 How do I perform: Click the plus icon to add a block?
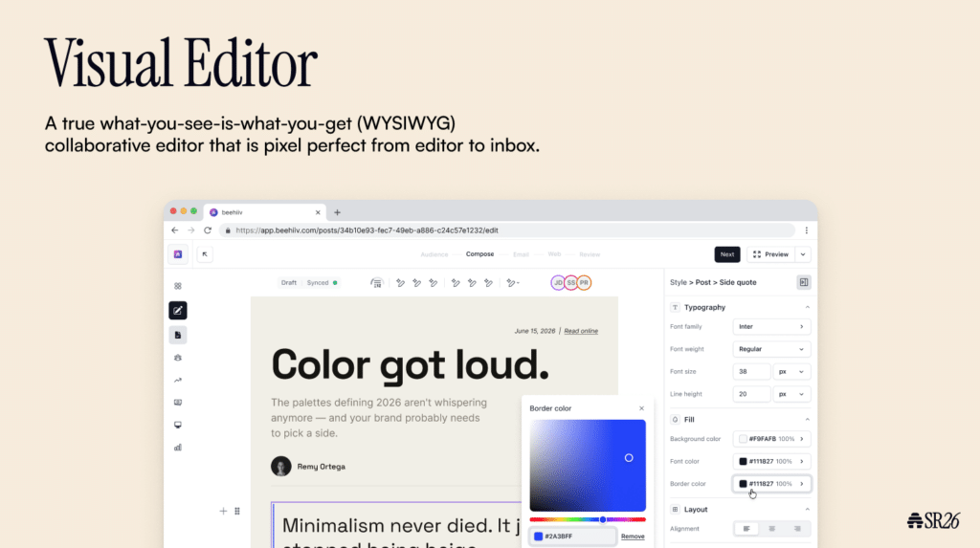pos(223,511)
